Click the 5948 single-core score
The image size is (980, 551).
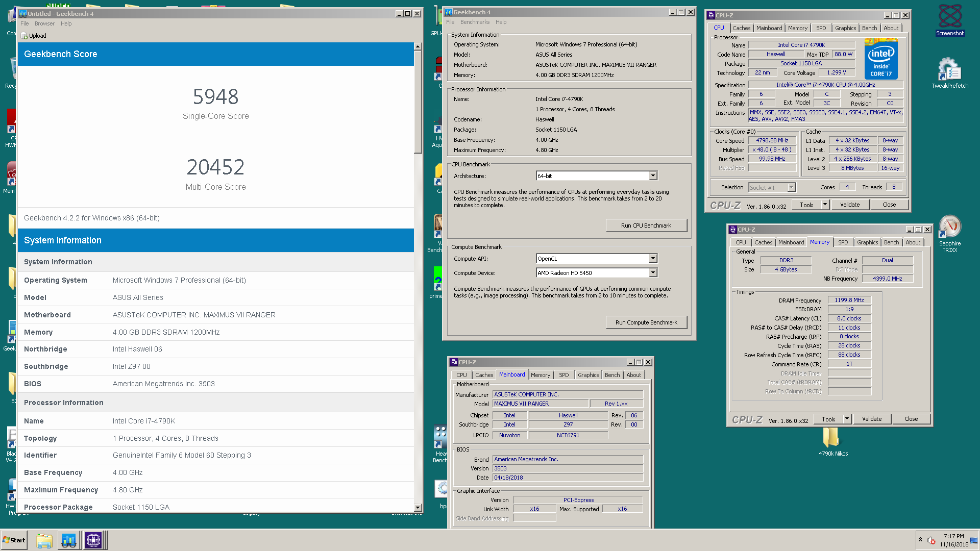tap(215, 96)
